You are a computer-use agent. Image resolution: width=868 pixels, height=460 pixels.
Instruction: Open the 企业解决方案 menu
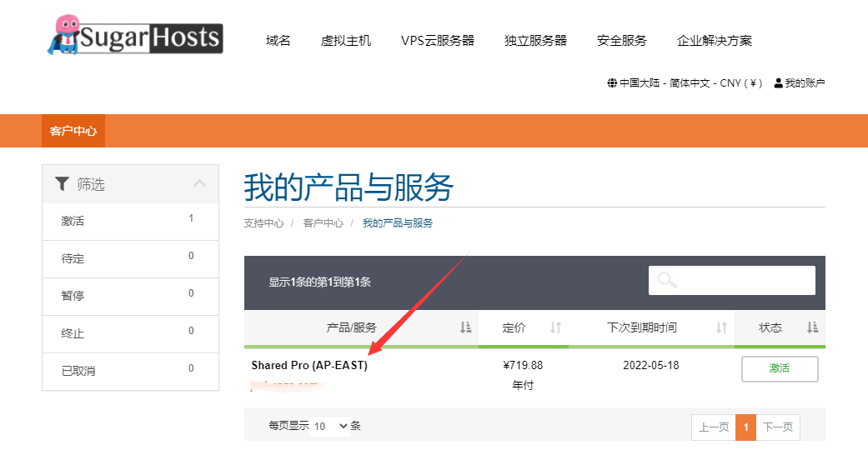point(714,40)
